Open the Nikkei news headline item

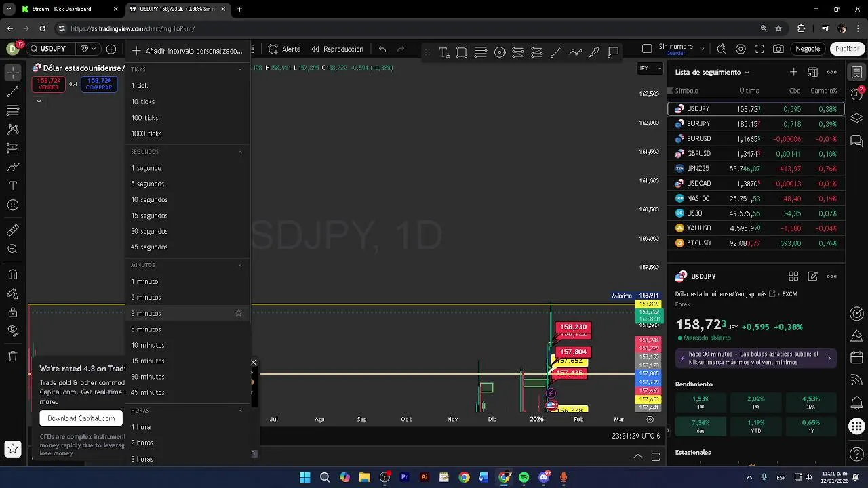point(756,359)
